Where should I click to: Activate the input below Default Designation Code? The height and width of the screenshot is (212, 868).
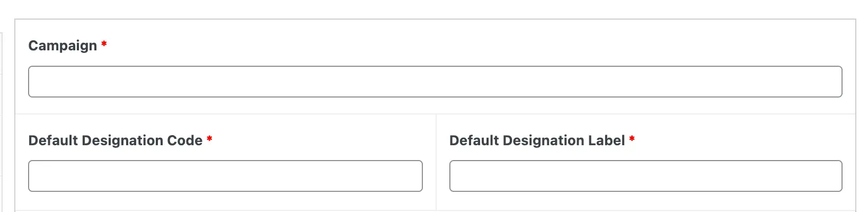[225, 176]
